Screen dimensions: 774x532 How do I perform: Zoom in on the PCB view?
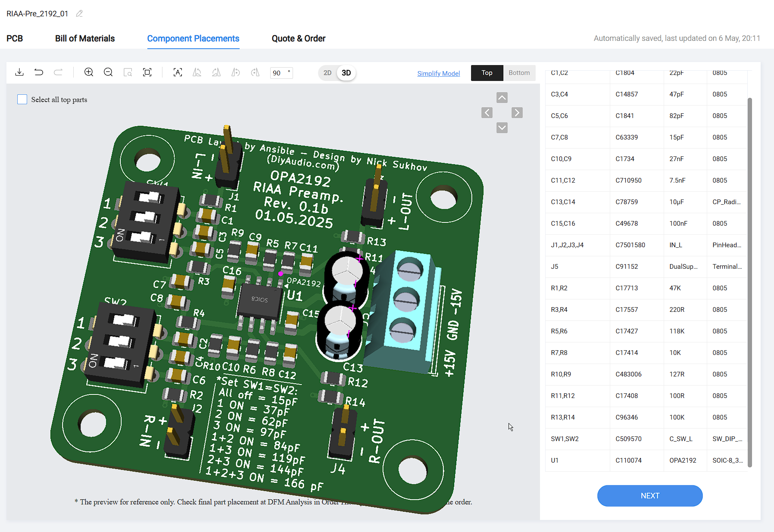tap(89, 72)
